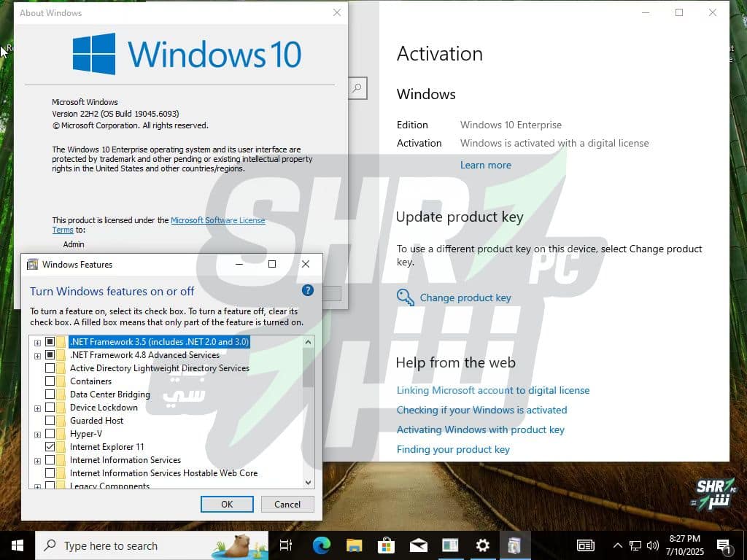
Task: Click OK in Windows Features dialog
Action: click(227, 505)
